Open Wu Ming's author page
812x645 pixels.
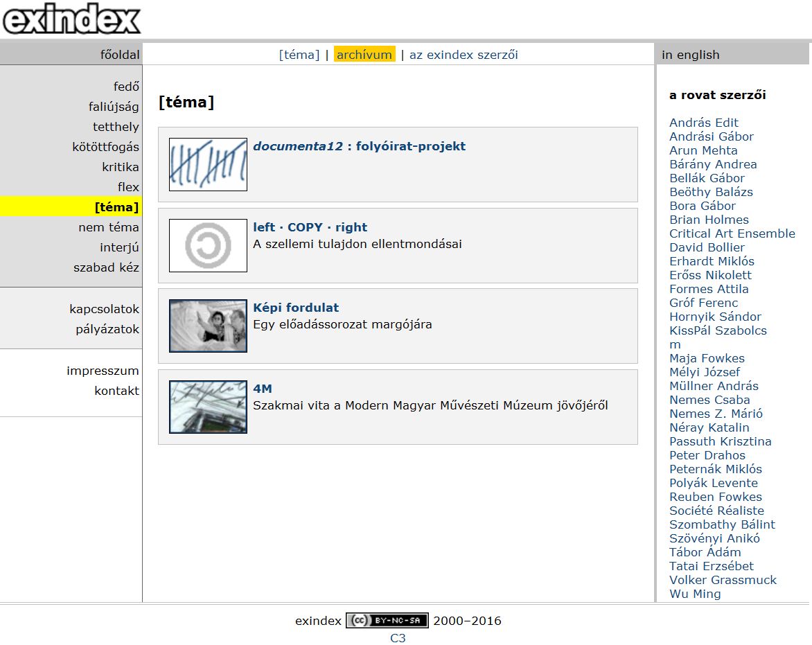[694, 594]
